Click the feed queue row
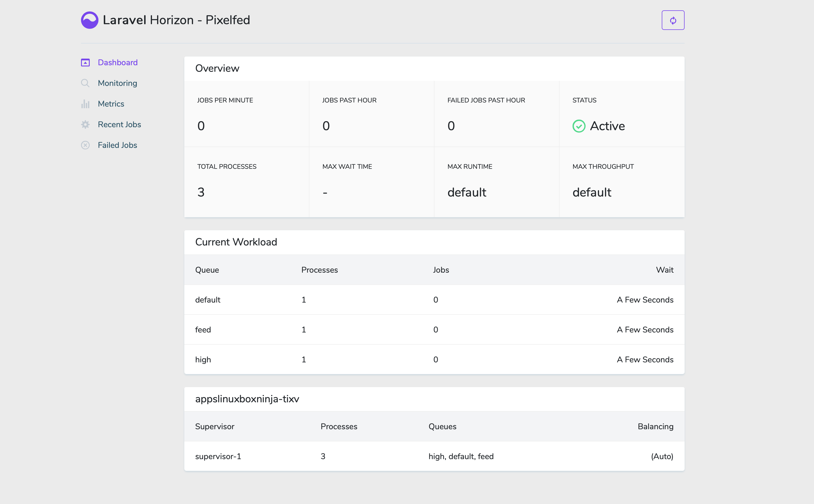814x504 pixels. 434,330
